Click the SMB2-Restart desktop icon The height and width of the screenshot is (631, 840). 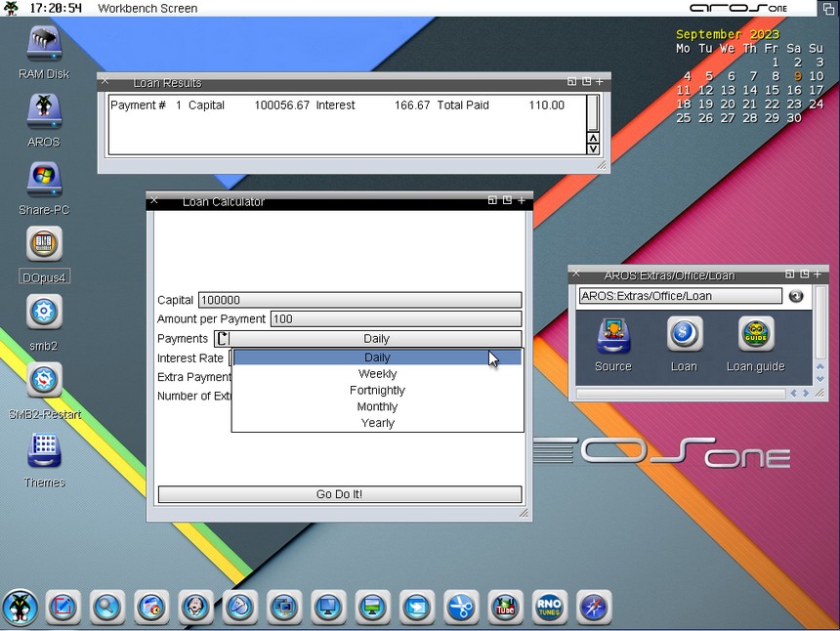(44, 381)
